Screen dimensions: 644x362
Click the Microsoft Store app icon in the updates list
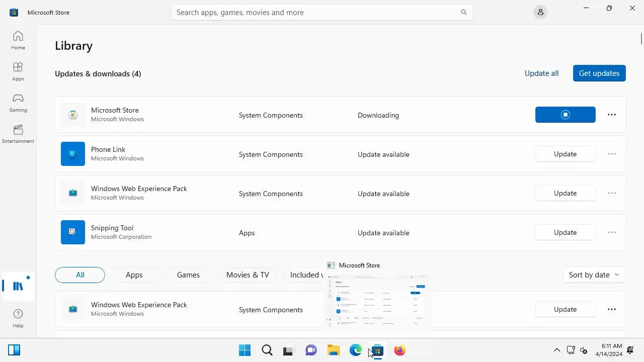click(73, 115)
